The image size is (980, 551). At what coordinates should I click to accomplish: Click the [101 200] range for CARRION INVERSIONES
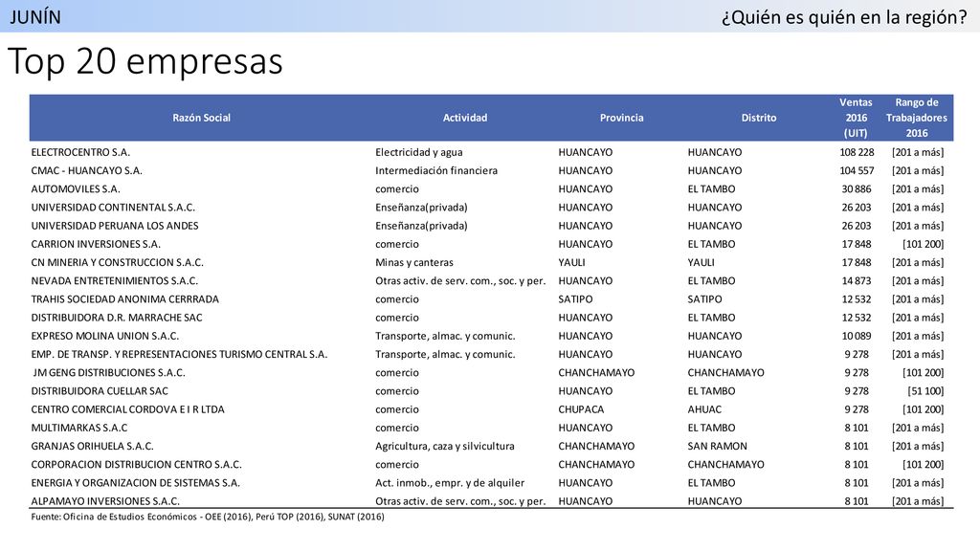(x=924, y=244)
